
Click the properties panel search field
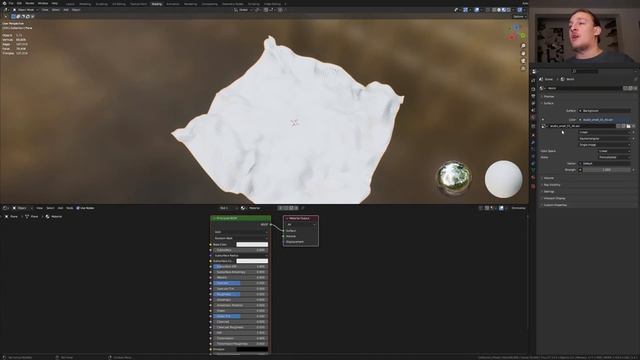585,71
